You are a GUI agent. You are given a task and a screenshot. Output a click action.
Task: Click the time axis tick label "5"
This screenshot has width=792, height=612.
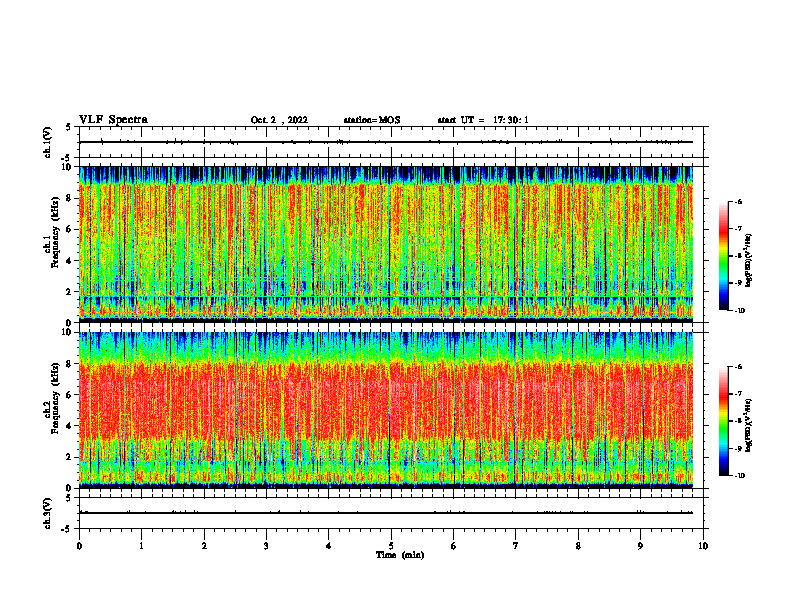[391, 546]
